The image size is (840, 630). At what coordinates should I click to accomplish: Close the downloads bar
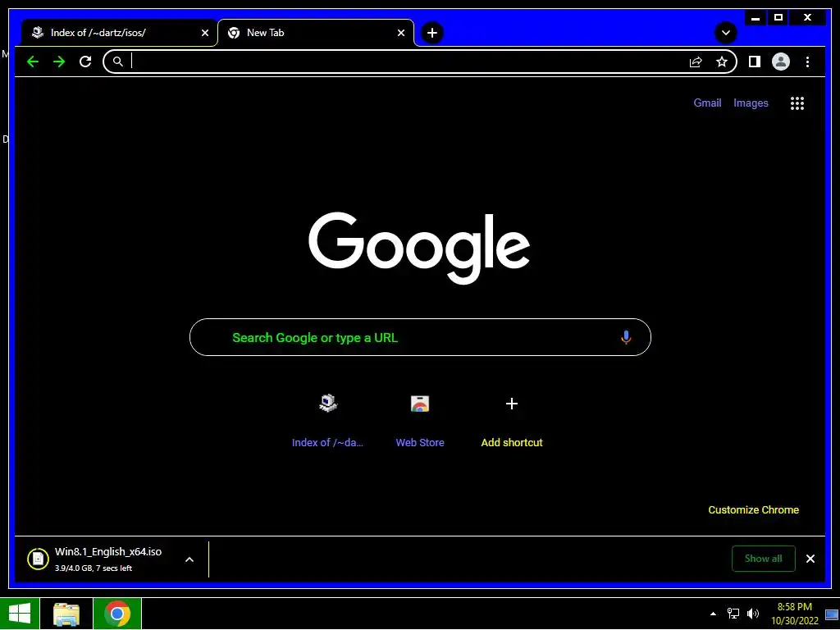[x=810, y=559]
